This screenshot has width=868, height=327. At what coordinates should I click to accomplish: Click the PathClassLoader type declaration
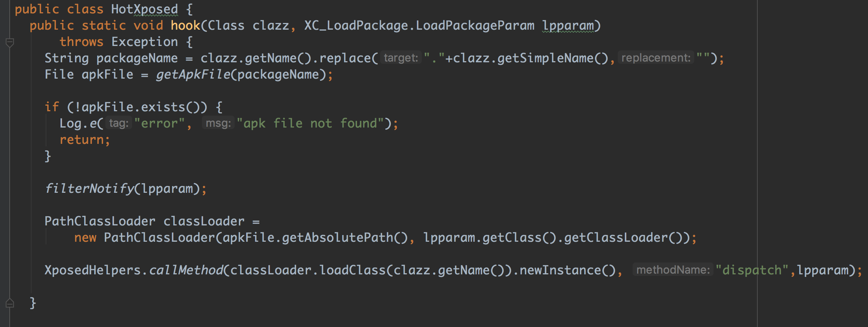click(x=100, y=221)
